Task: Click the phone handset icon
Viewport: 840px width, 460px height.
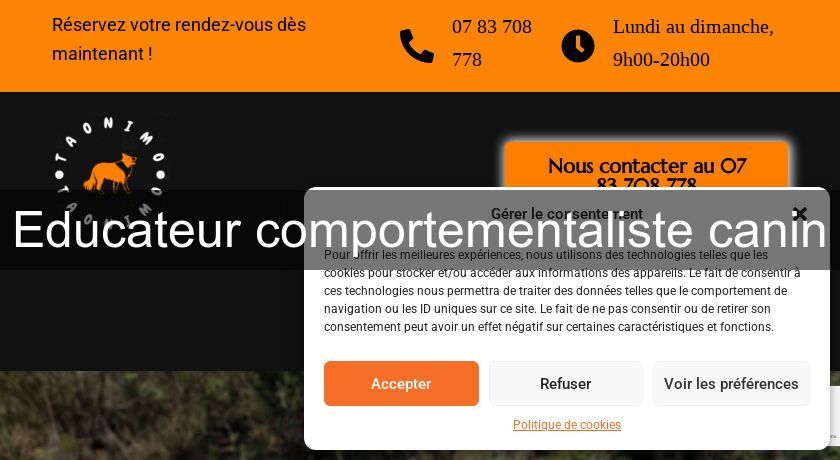Action: (416, 46)
